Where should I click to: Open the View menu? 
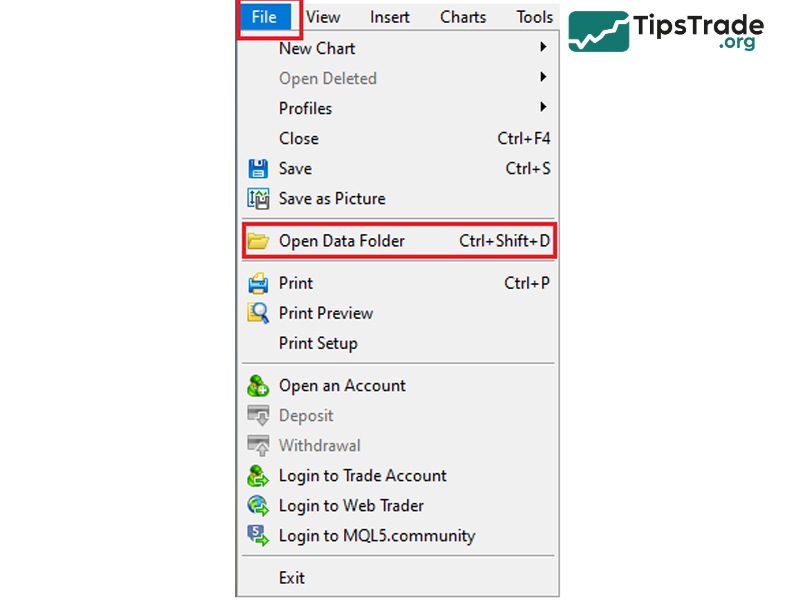(x=323, y=17)
